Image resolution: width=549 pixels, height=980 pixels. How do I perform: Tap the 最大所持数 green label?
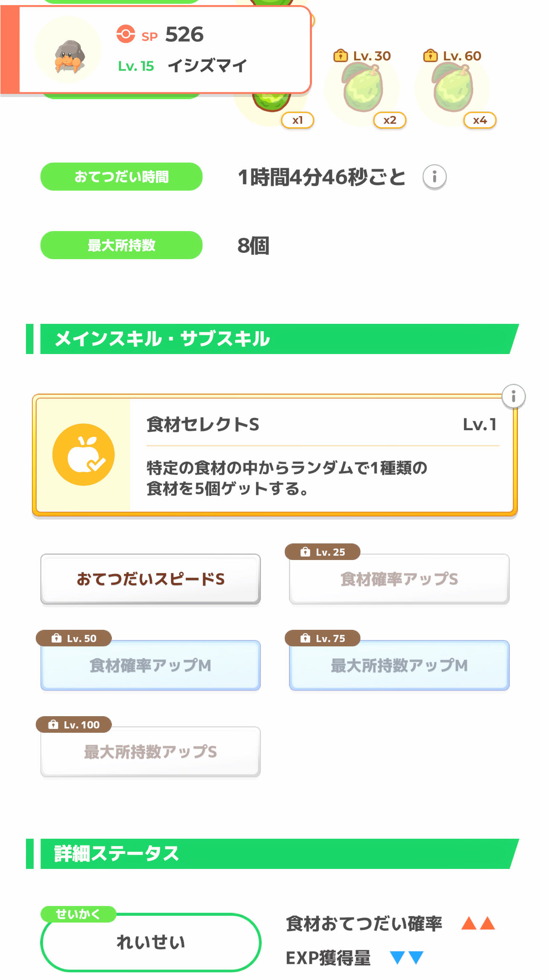click(121, 245)
